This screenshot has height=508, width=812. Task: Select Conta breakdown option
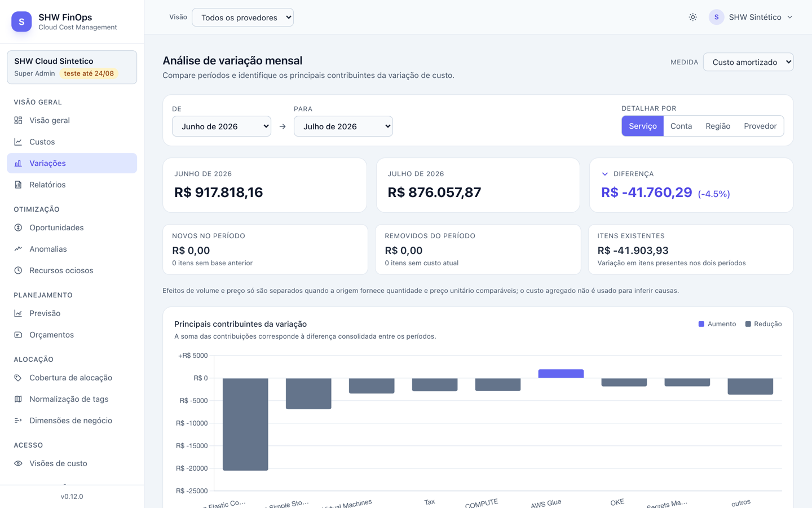click(681, 126)
